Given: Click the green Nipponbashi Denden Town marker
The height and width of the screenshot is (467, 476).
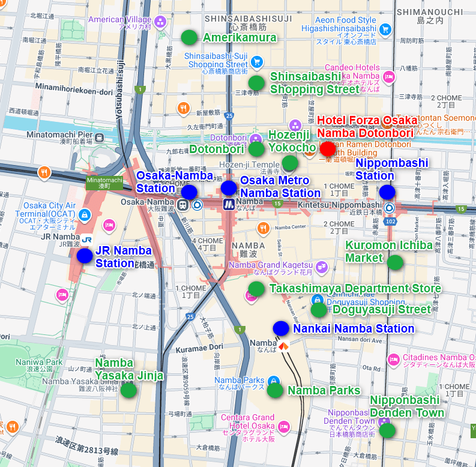Looking at the screenshot, I should point(387,430).
